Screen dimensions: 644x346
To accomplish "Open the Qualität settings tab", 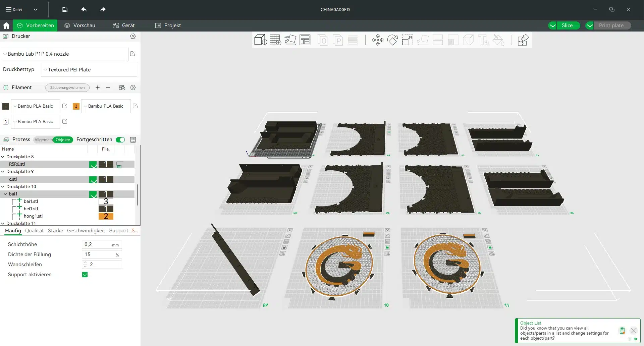I will [35, 231].
